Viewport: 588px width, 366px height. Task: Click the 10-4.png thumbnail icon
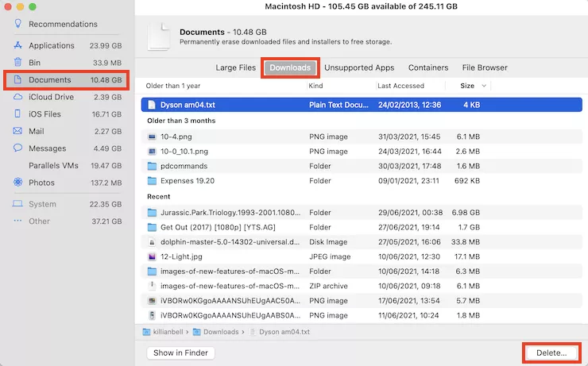coord(152,137)
